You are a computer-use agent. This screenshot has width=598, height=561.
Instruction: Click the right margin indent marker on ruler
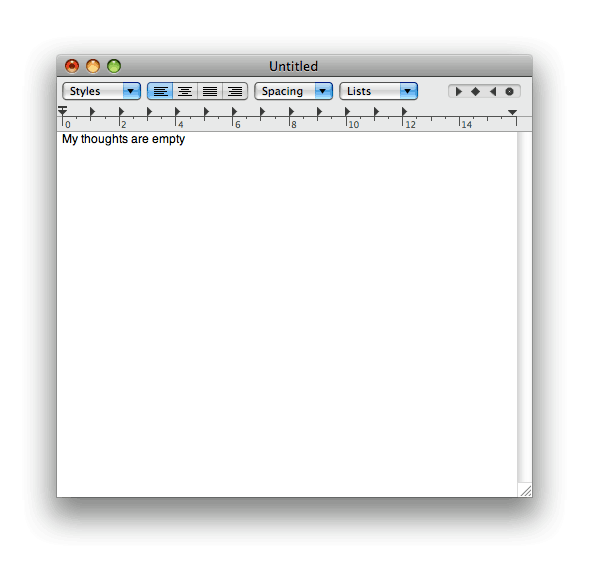point(513,112)
